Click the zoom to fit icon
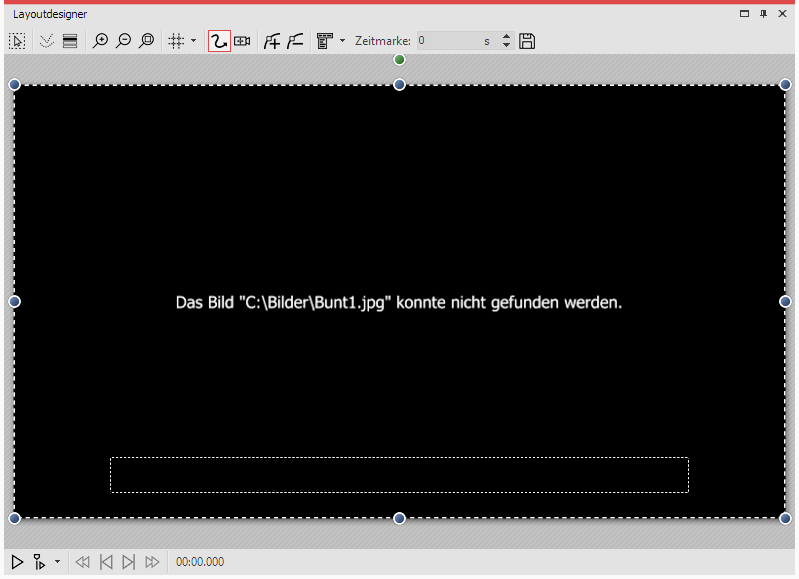 [147, 41]
